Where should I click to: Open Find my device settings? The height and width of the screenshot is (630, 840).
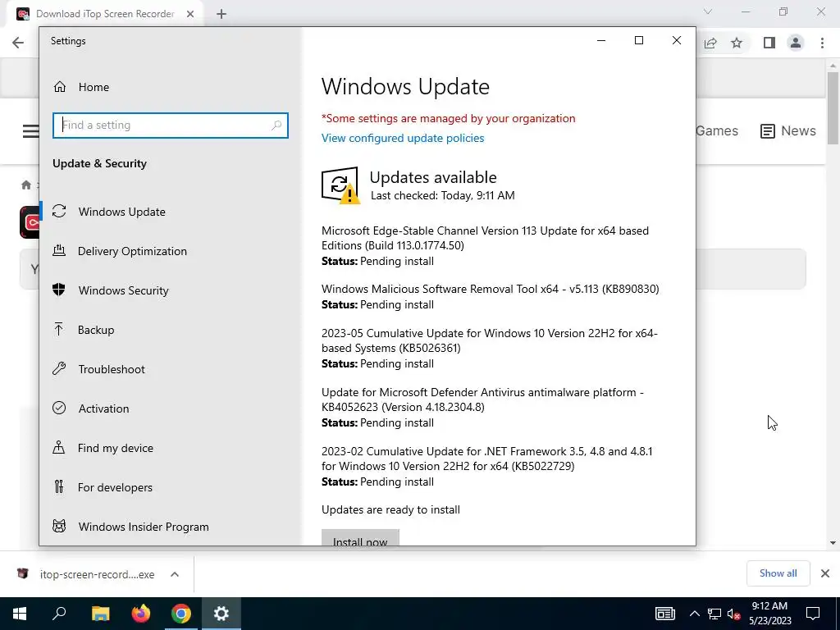115,448
